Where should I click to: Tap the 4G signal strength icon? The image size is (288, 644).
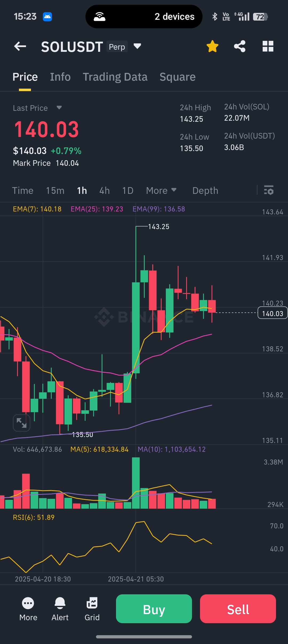(242, 17)
